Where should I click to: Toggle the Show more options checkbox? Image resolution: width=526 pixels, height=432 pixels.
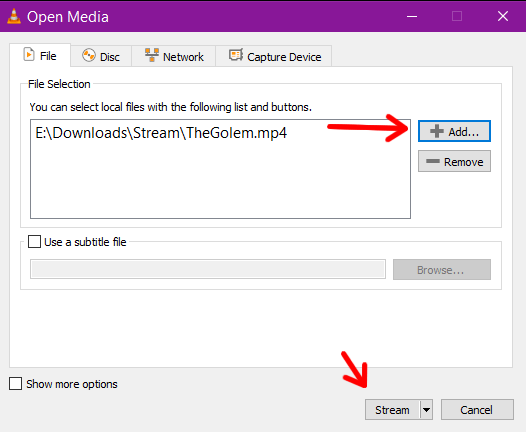(x=15, y=384)
